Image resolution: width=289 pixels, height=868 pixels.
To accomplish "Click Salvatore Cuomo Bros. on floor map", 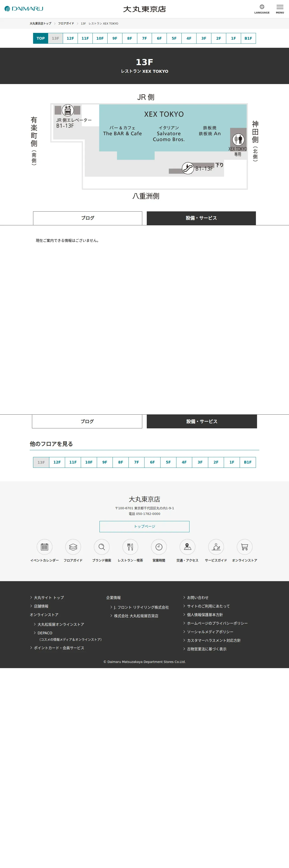I will pos(169,137).
